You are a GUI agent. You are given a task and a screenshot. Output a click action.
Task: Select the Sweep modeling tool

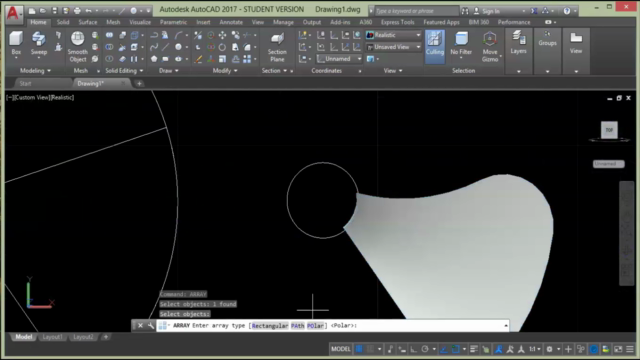click(39, 43)
